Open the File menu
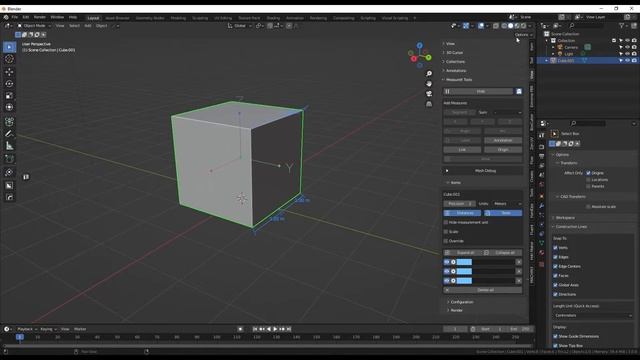Screen dimensions: 640x360 point(15,17)
